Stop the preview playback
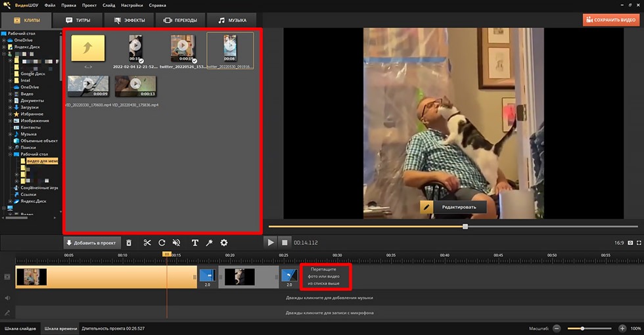This screenshot has width=644, height=335. (284, 242)
